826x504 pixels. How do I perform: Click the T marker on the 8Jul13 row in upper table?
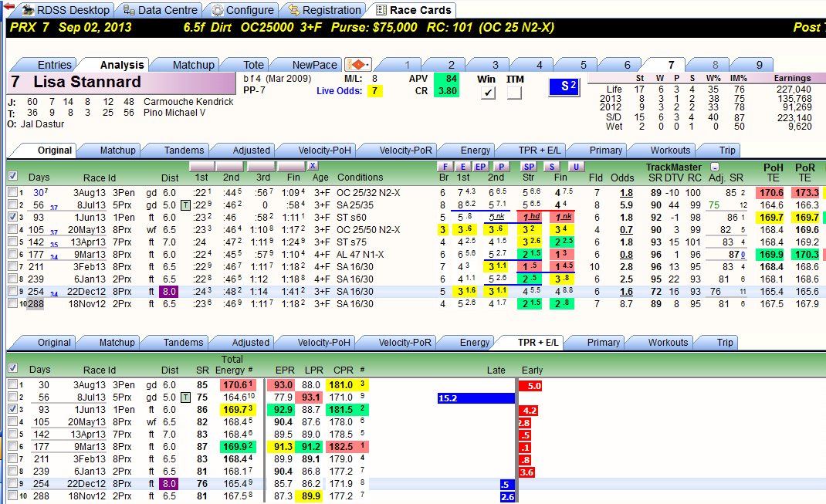pos(185,205)
